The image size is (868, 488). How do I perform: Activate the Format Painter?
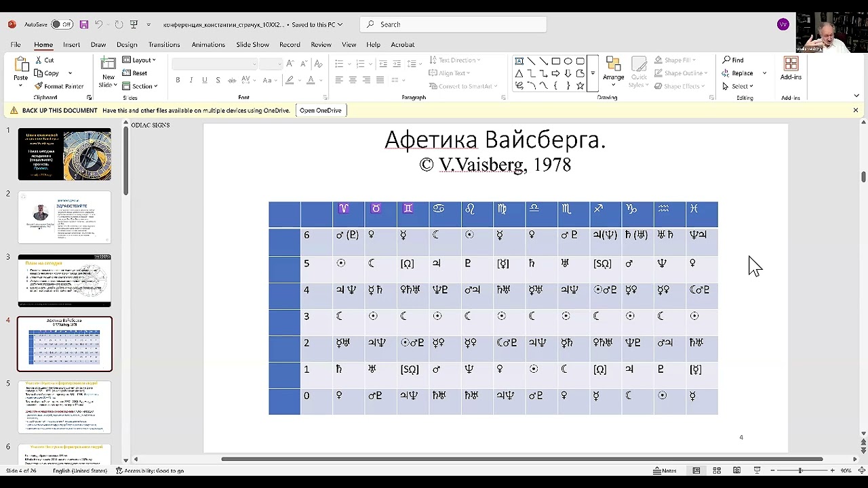click(59, 86)
